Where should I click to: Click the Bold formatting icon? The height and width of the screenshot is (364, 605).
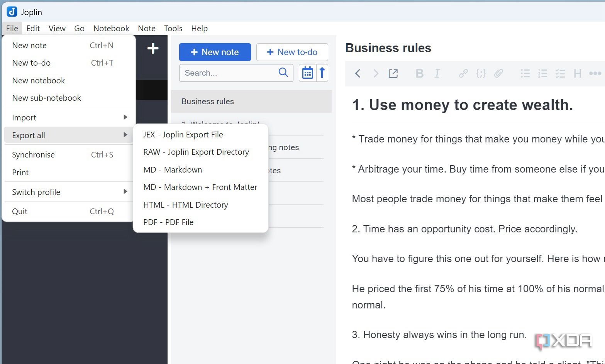click(x=419, y=73)
